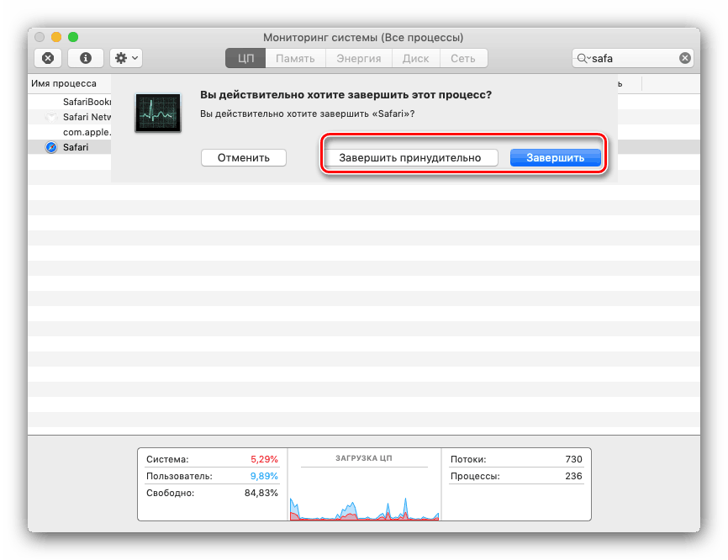Select the Safari process row
Image resolution: width=728 pixels, height=560 pixels.
coord(70,147)
